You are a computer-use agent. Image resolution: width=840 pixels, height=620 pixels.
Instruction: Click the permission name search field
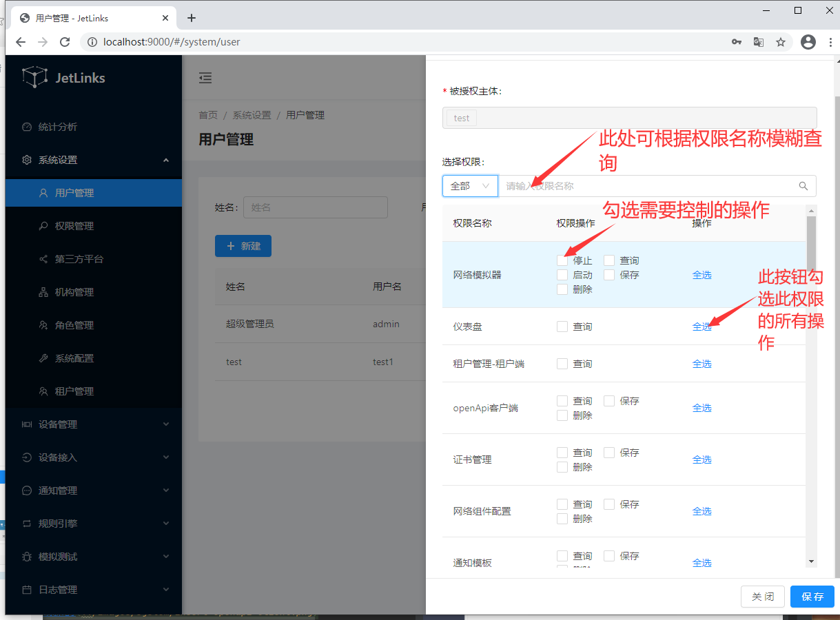(x=655, y=185)
